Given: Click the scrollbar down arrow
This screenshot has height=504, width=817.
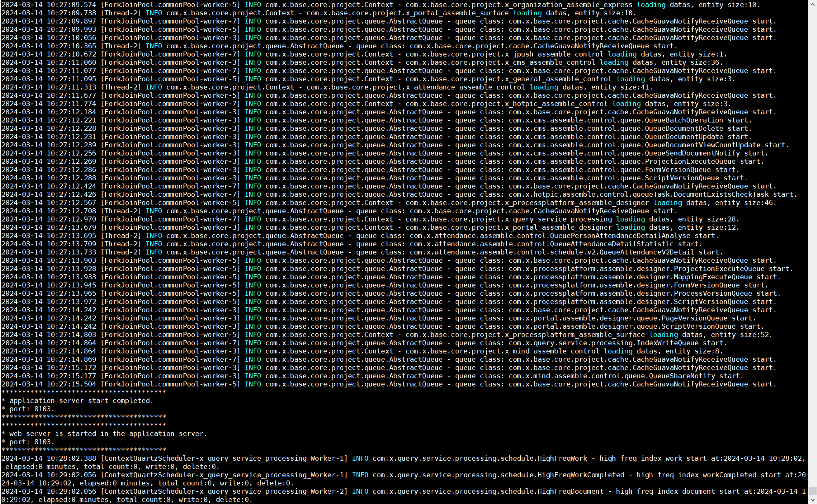Looking at the screenshot, I should 812,500.
